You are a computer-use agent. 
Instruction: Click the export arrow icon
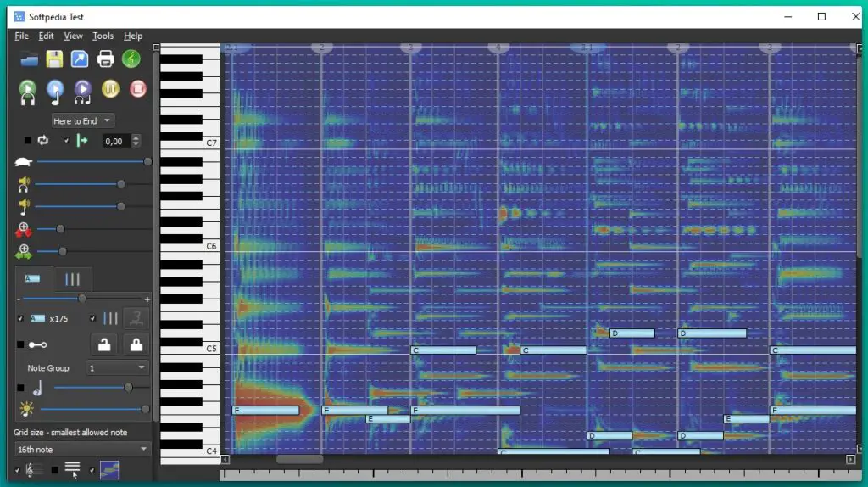80,59
